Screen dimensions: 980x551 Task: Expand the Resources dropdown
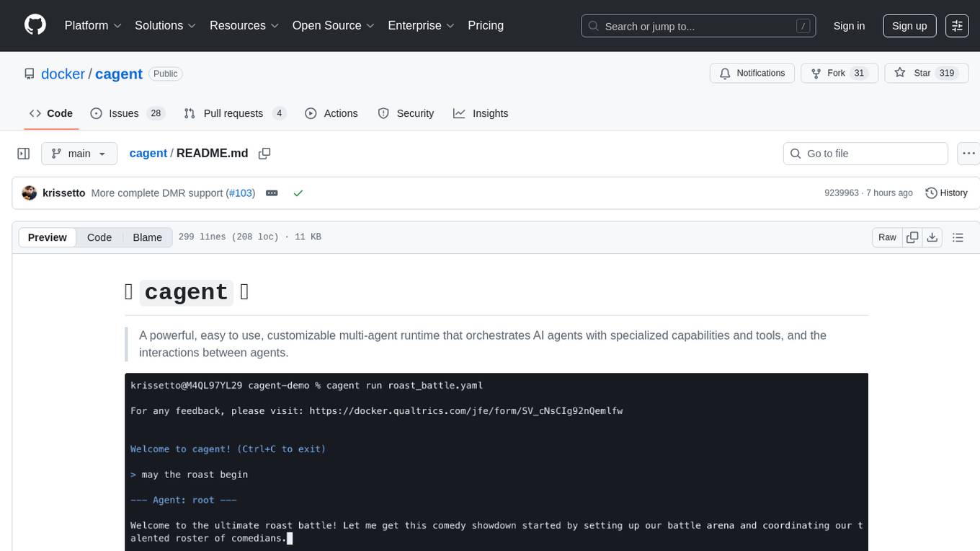point(244,25)
